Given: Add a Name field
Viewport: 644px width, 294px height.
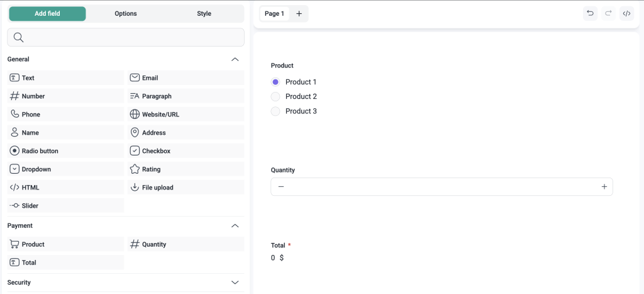Looking at the screenshot, I should 65,132.
